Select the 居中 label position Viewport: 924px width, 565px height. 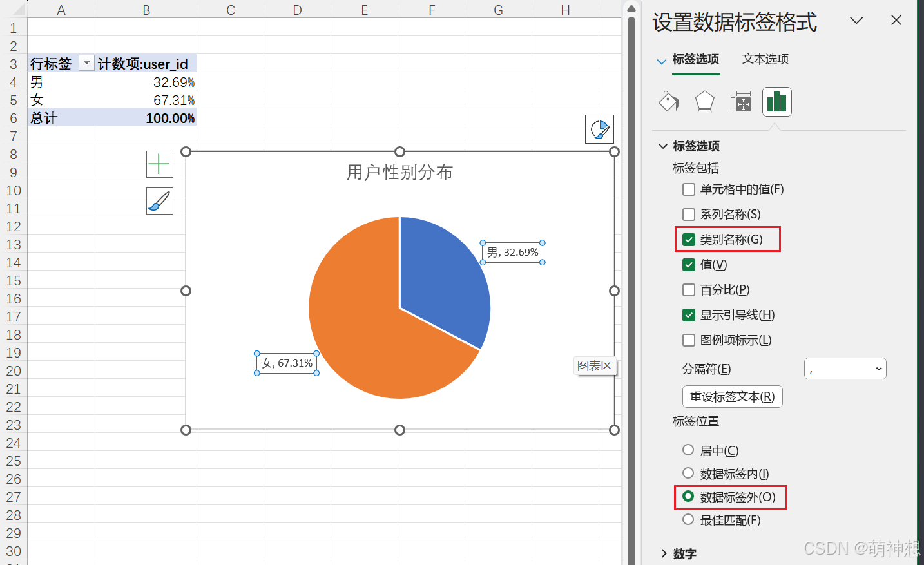click(x=688, y=450)
